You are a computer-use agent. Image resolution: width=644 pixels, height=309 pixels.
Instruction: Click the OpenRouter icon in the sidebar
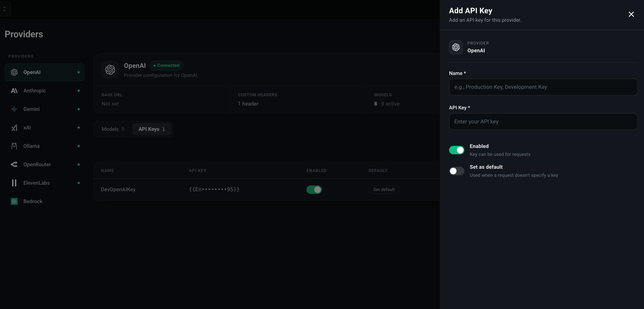point(14,164)
